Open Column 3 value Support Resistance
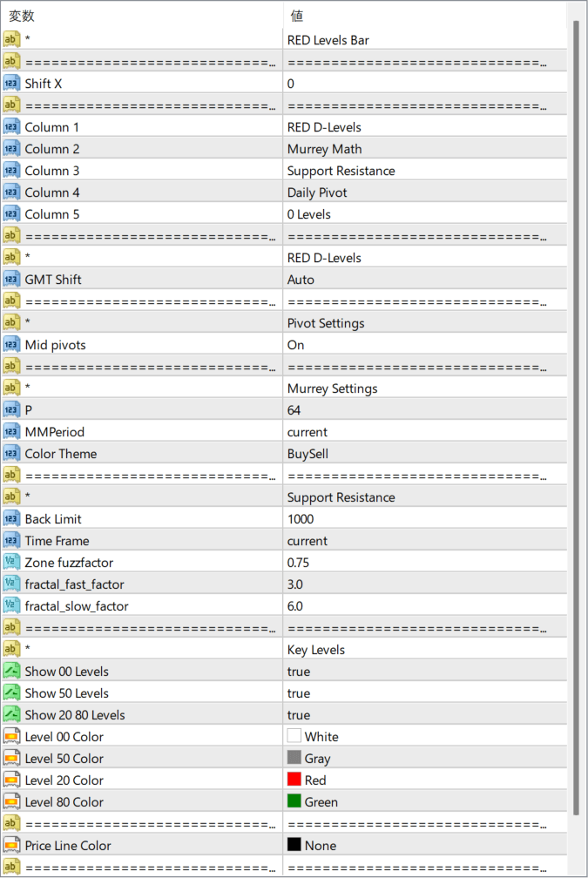This screenshot has width=588, height=878. tap(341, 171)
